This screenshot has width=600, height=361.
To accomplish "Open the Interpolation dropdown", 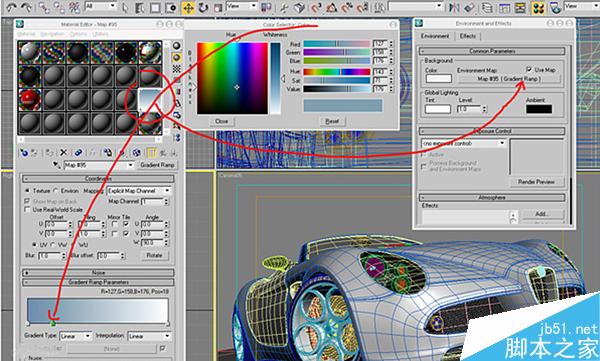I will [149, 336].
